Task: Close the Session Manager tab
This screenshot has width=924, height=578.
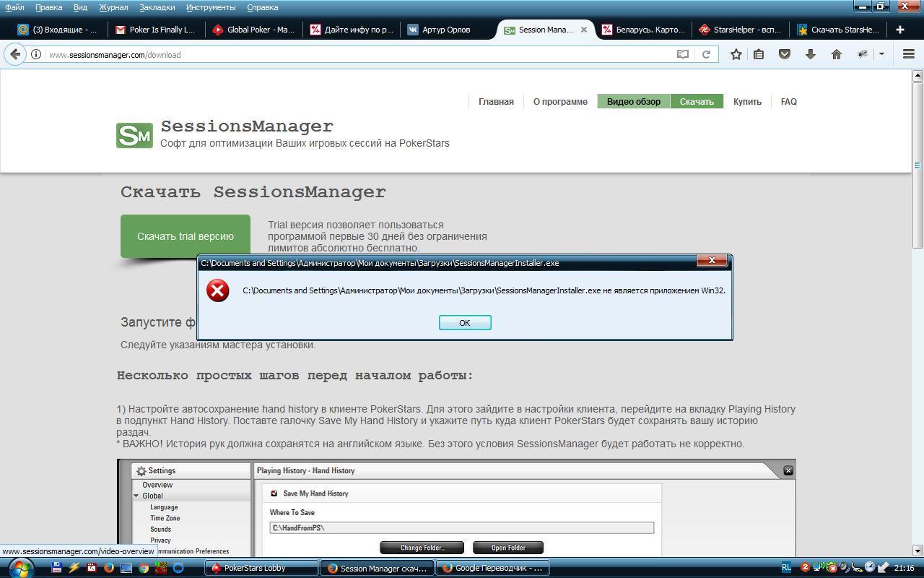Action: tap(584, 30)
